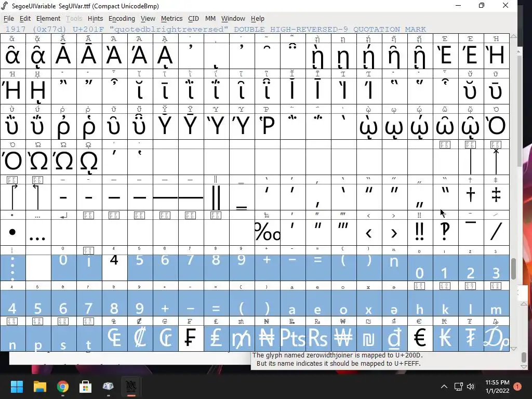This screenshot has height=399, width=532.
Task: Select the capital Rho with dasia Ῥ cell
Action: [x=268, y=126]
